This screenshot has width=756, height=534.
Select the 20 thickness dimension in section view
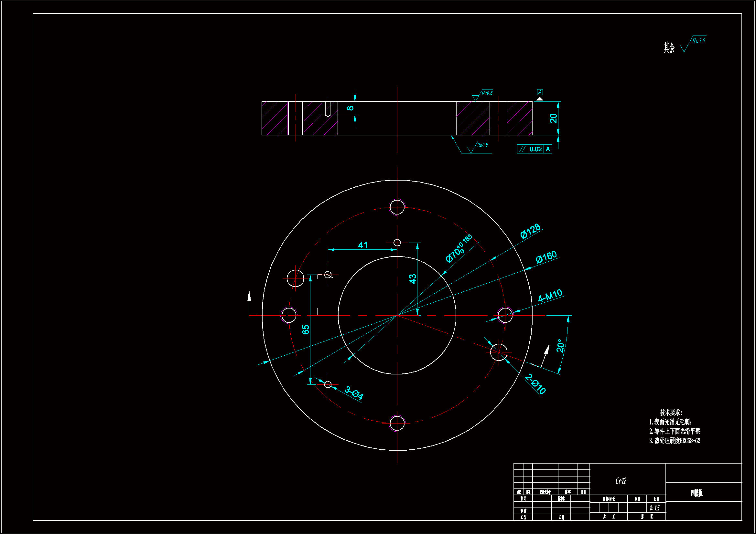(x=554, y=118)
